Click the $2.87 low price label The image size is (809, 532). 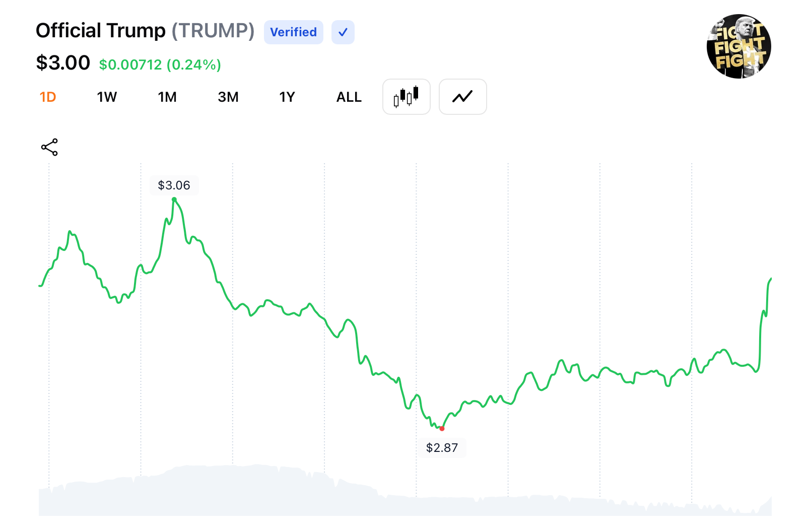(442, 447)
